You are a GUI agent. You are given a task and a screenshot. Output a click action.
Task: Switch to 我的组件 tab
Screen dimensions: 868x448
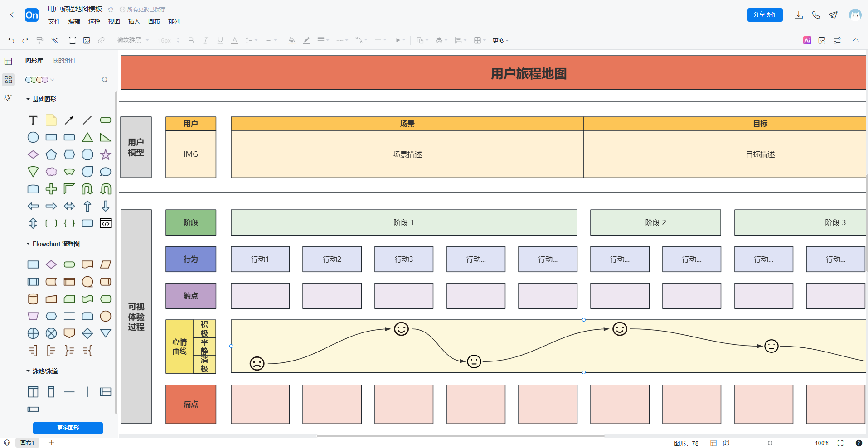tap(64, 60)
